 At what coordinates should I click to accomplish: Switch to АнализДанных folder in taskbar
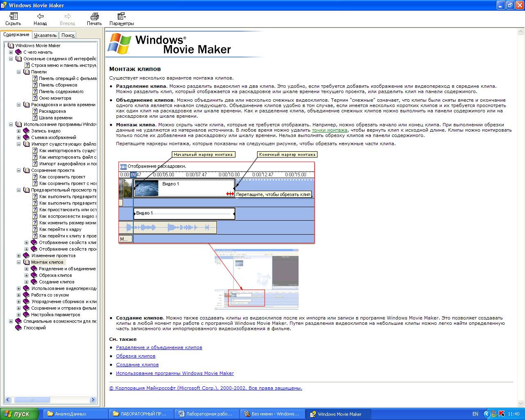[x=75, y=414]
